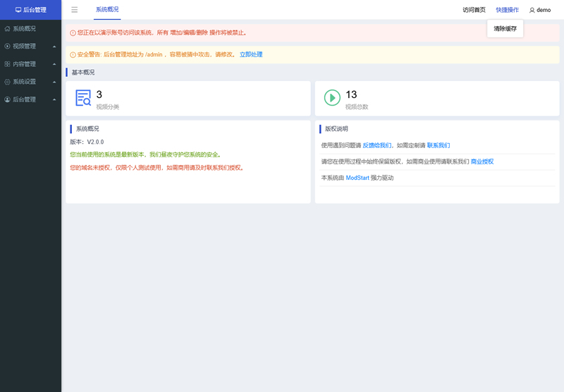
Task: Expand the 内容管理 menu arrow
Action: point(54,64)
